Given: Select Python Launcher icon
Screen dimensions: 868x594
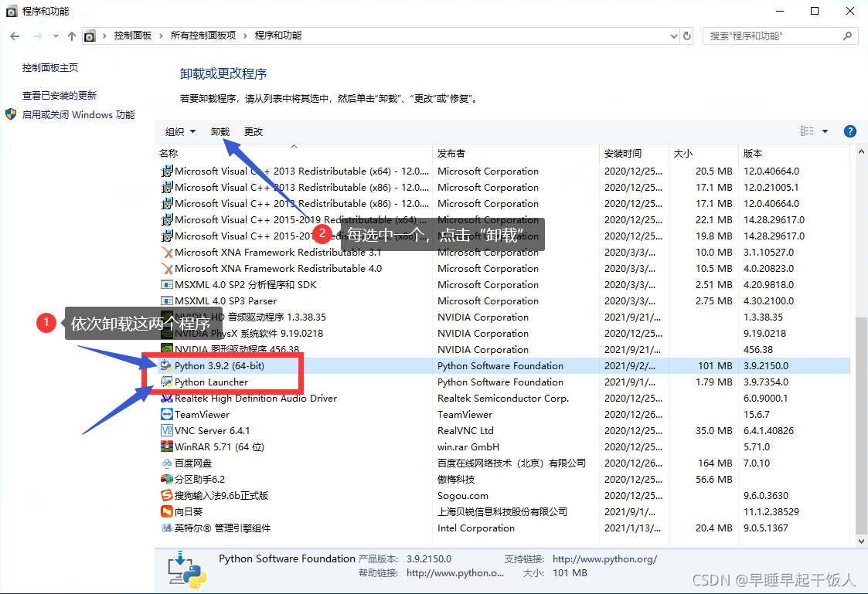Looking at the screenshot, I should [167, 382].
